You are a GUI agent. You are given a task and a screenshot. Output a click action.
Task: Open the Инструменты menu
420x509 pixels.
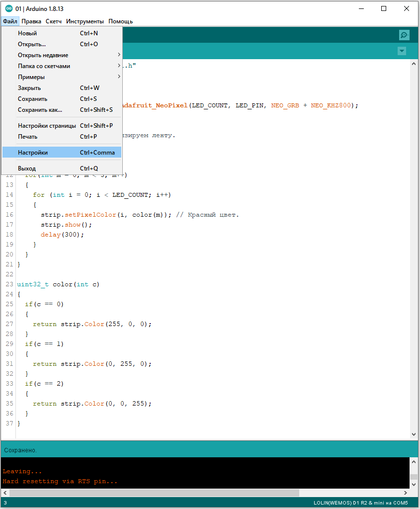[85, 21]
